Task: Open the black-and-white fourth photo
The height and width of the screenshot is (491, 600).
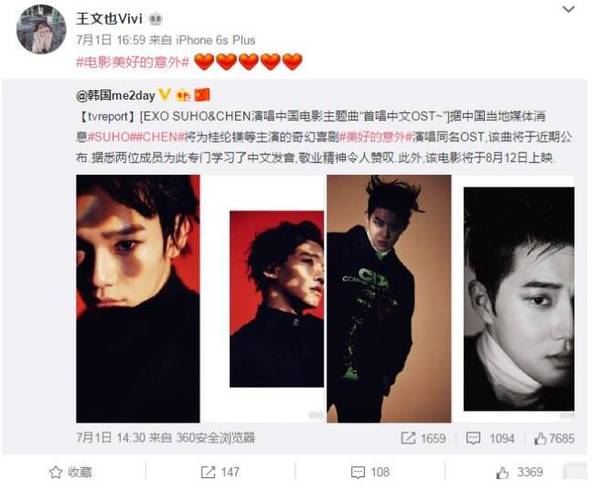Action: coord(519,299)
